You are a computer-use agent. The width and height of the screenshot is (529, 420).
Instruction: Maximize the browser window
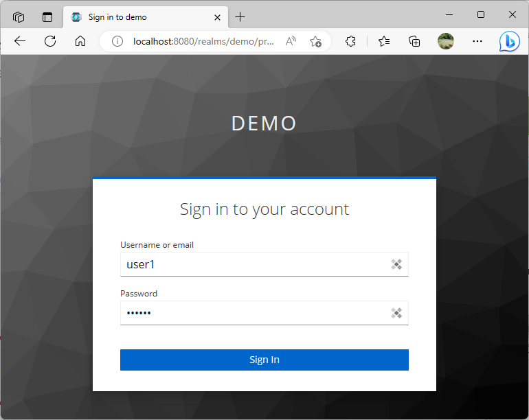click(481, 14)
